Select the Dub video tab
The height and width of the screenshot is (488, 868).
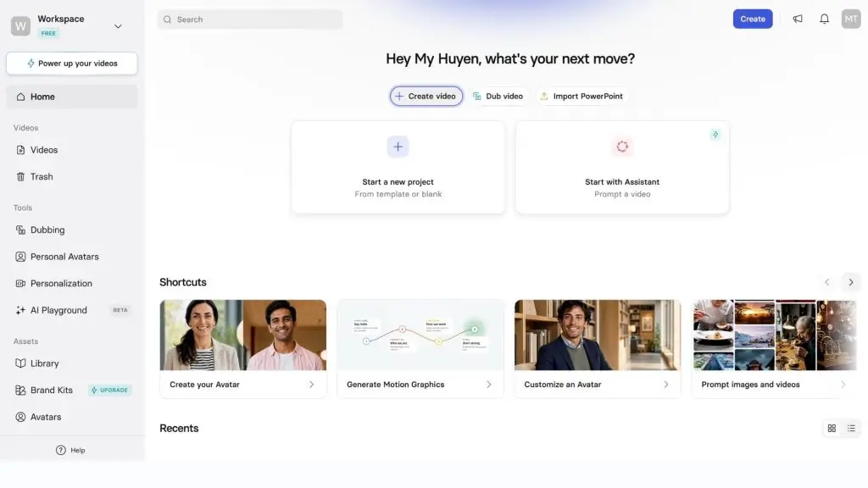498,97
